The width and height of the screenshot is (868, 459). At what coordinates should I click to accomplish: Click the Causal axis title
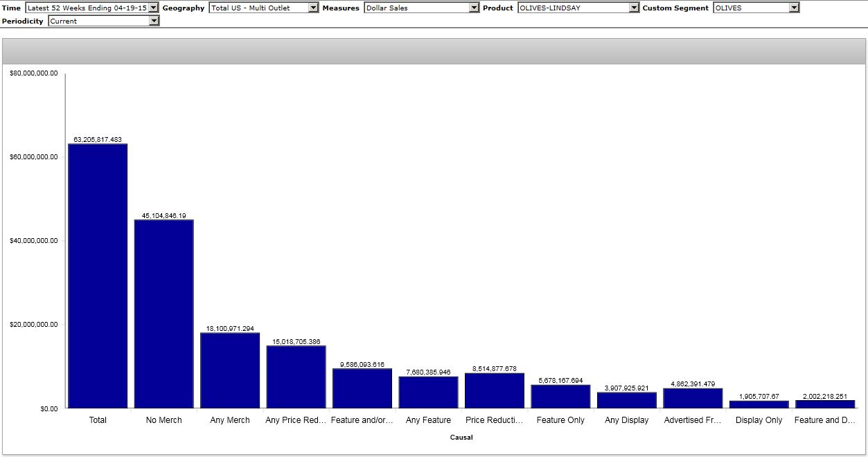tap(461, 438)
